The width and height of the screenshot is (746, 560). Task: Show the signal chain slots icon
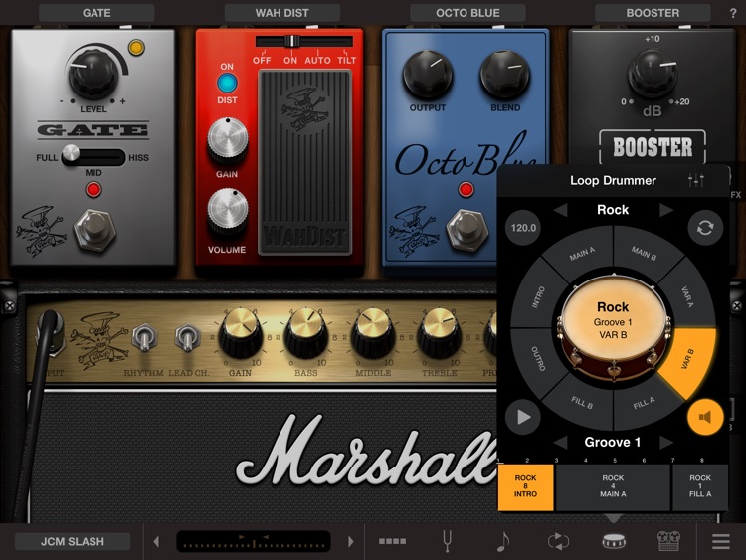point(393,541)
